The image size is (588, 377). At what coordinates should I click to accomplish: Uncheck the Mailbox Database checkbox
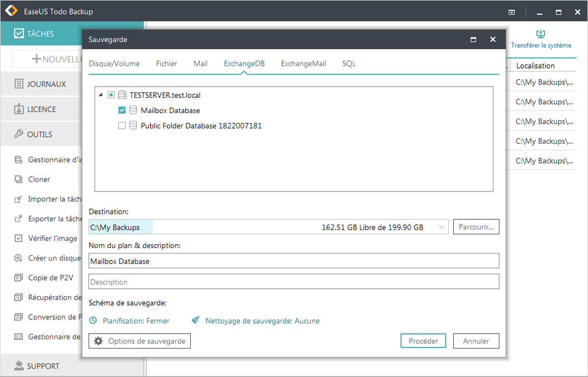(121, 109)
